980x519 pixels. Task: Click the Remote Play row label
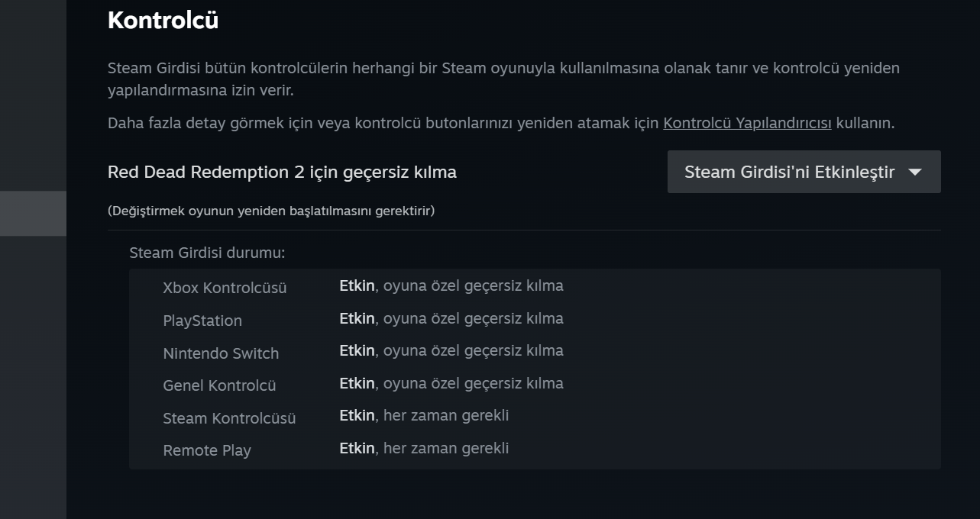tap(207, 450)
